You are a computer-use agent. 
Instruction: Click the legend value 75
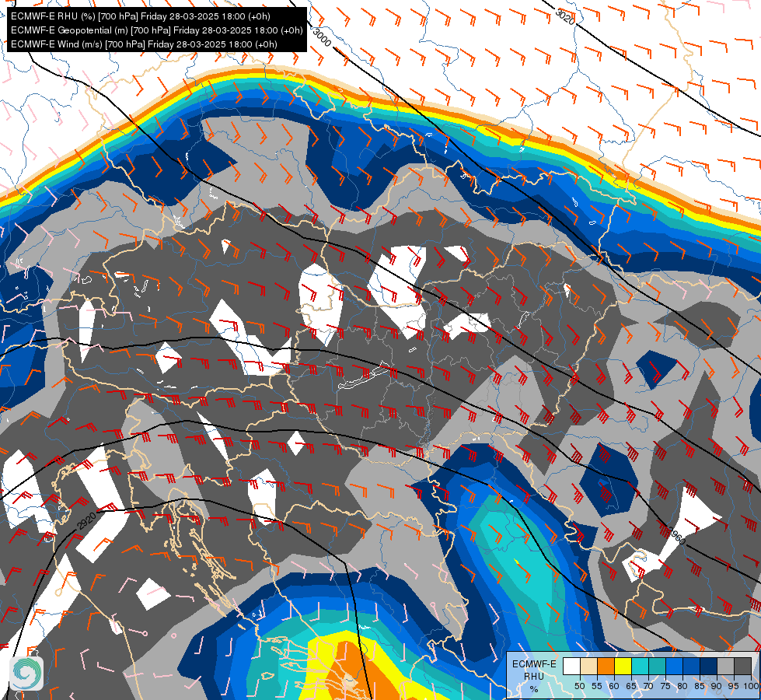click(665, 686)
